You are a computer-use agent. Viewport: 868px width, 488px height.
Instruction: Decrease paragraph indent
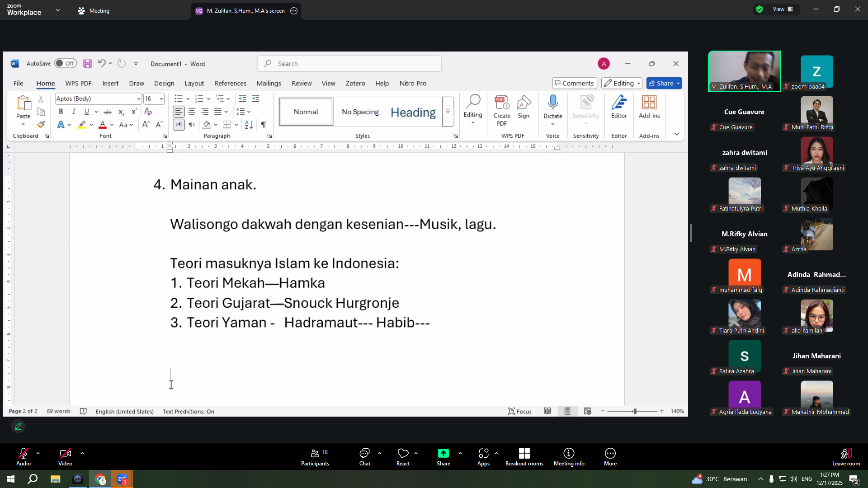click(242, 99)
